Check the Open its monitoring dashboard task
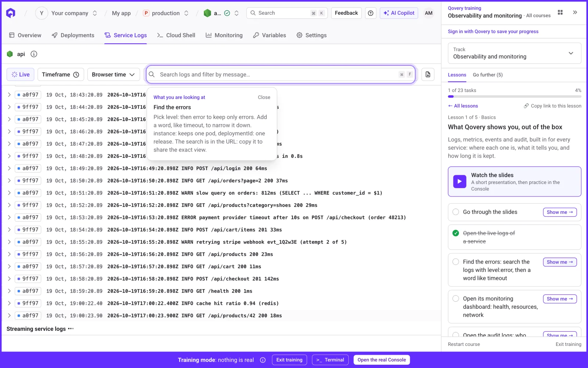The image size is (588, 368). (x=456, y=298)
